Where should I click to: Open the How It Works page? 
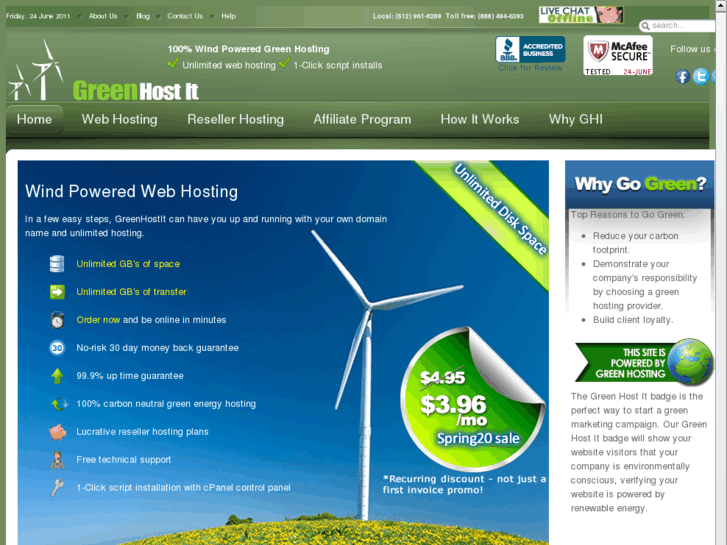480,120
